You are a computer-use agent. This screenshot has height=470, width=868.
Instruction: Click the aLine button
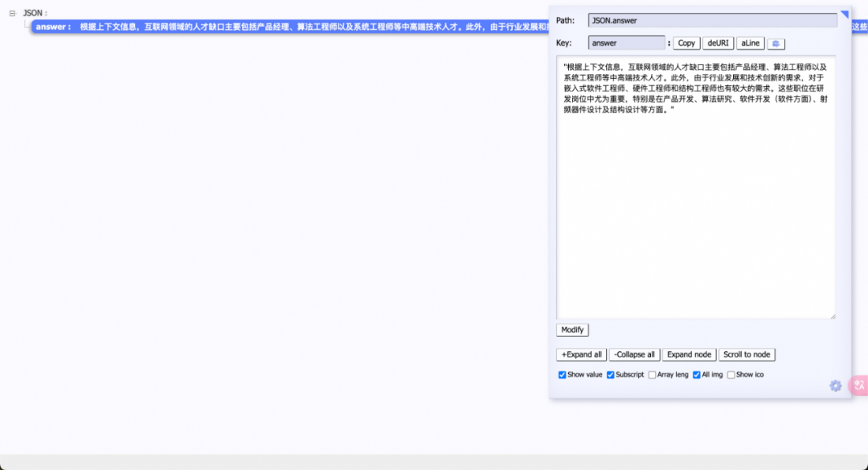(x=750, y=43)
